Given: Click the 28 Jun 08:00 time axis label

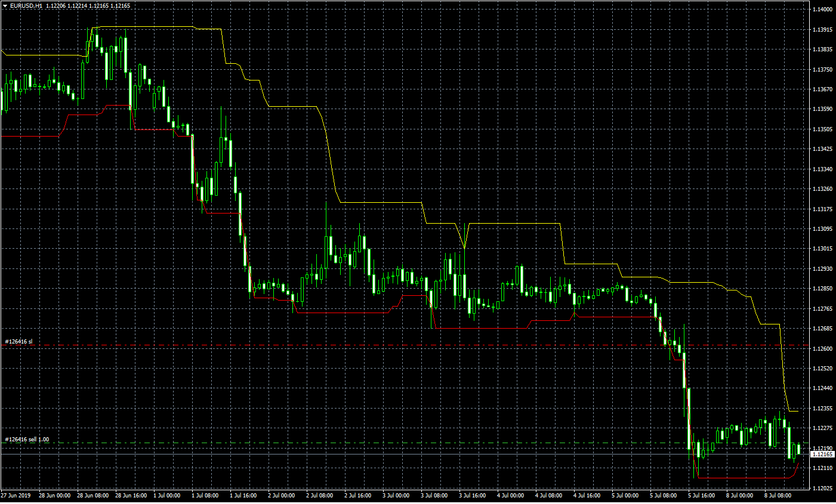Looking at the screenshot, I should coord(92,496).
